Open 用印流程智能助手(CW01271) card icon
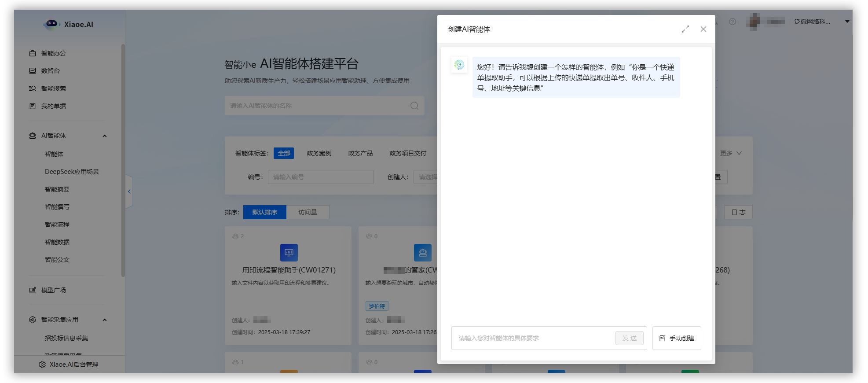The image size is (868, 383). pyautogui.click(x=289, y=253)
